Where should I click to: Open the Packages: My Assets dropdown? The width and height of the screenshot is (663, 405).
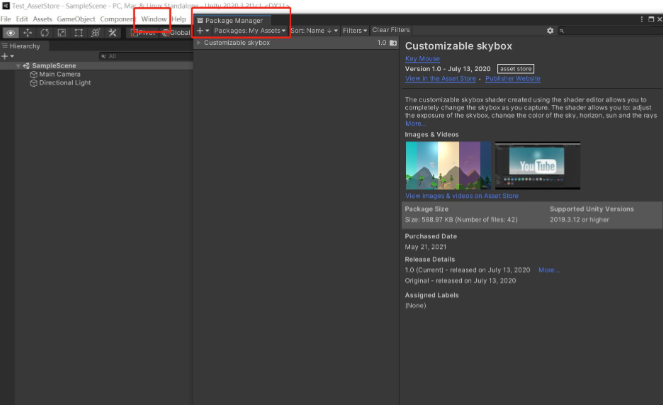[250, 31]
